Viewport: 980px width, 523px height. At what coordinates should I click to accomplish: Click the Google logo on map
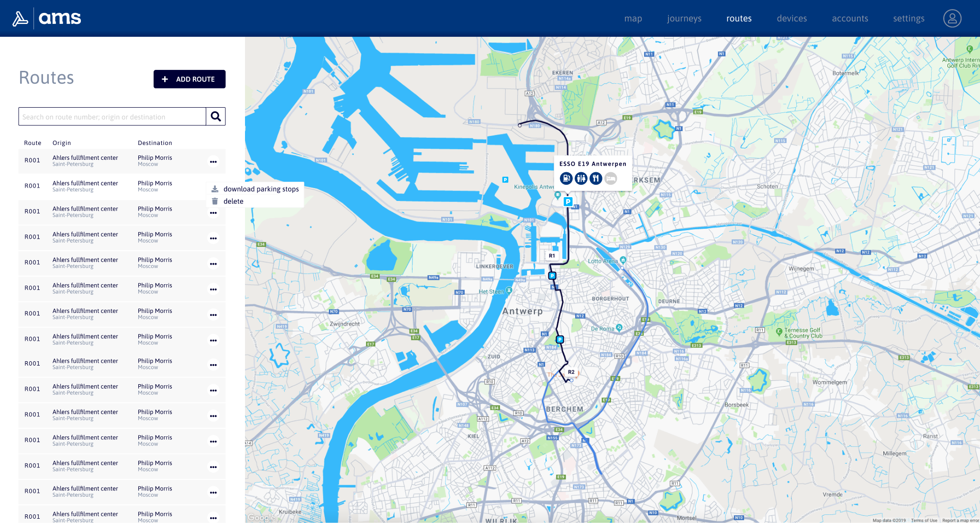coord(261,517)
